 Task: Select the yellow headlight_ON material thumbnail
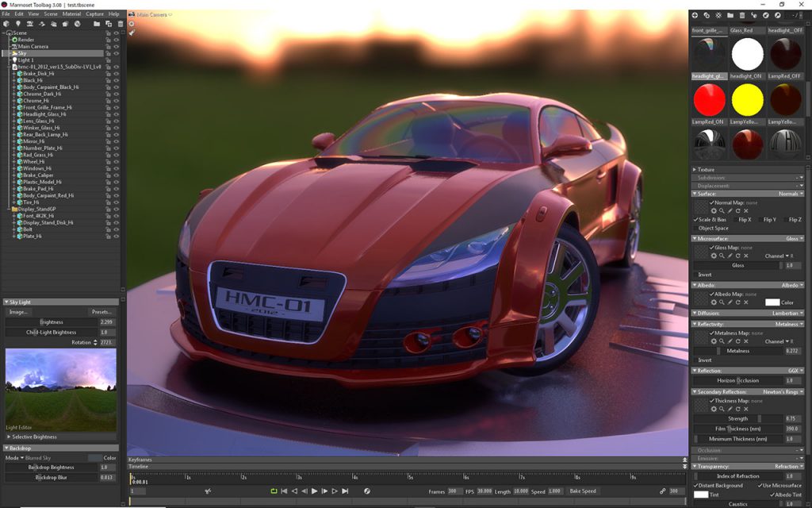click(747, 99)
